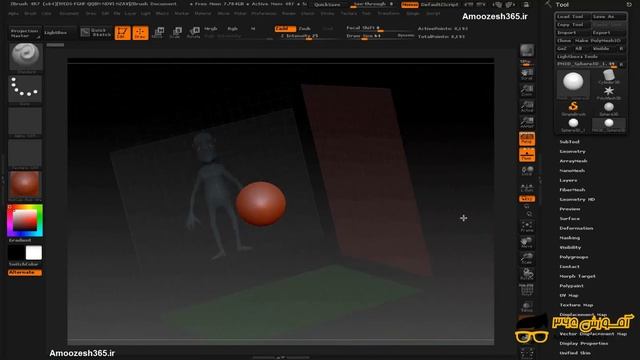Viewport: 640px width, 360px height.
Task: Click the empty alpha slot
Action: pos(25,121)
